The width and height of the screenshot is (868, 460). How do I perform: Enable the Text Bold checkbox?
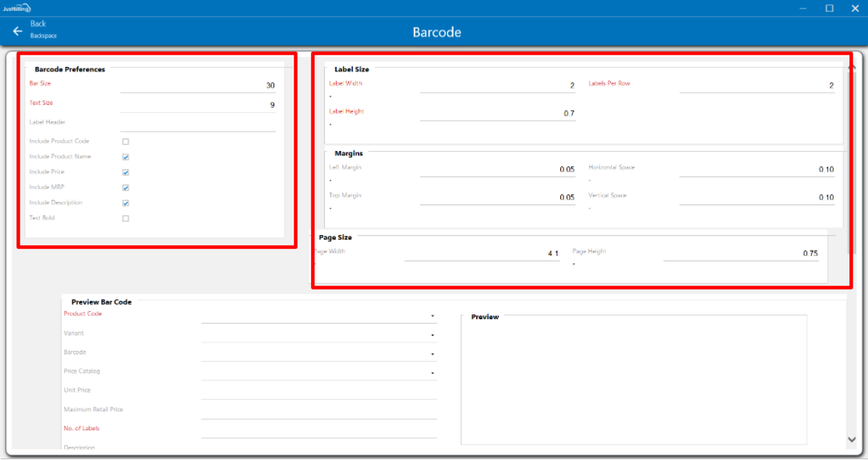point(125,219)
